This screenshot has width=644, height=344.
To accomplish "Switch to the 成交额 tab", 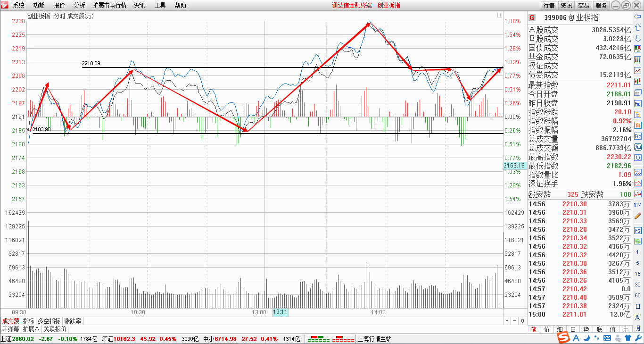I will [x=10, y=321].
